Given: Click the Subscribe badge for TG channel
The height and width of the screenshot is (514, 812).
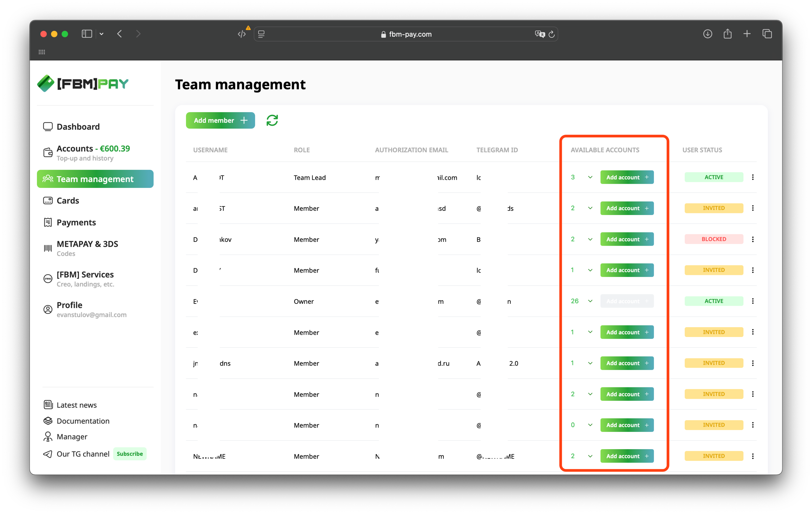Looking at the screenshot, I should pos(130,454).
